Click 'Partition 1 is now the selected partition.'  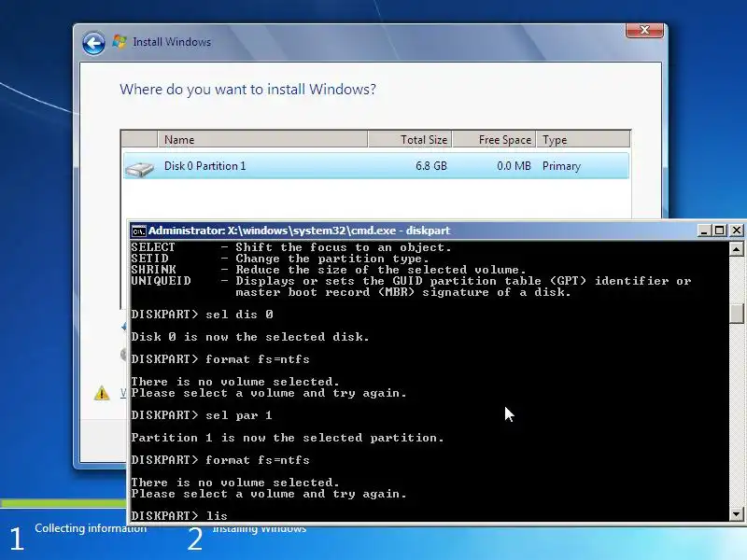pos(288,438)
